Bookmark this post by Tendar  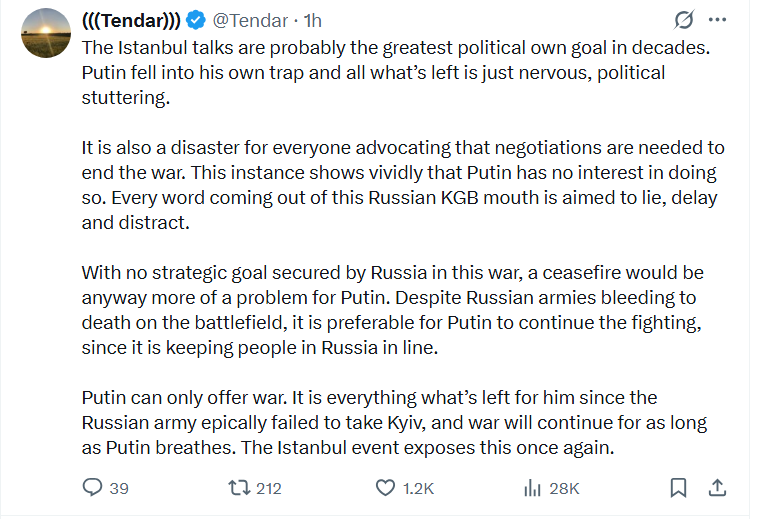pyautogui.click(x=678, y=488)
